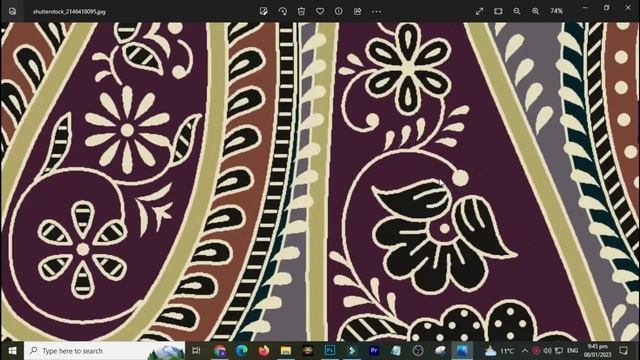Open the Windows Start menu
The image size is (640, 360).
[x=12, y=351]
